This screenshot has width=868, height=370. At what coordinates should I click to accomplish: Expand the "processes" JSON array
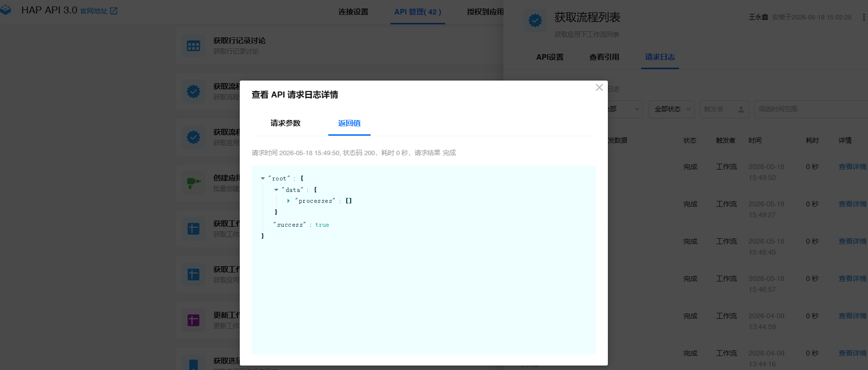pos(289,201)
